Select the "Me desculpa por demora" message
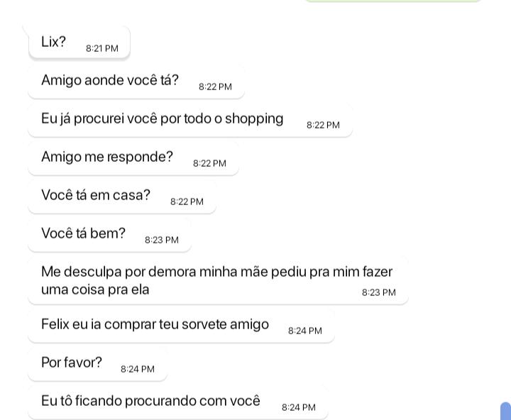 coord(216,280)
